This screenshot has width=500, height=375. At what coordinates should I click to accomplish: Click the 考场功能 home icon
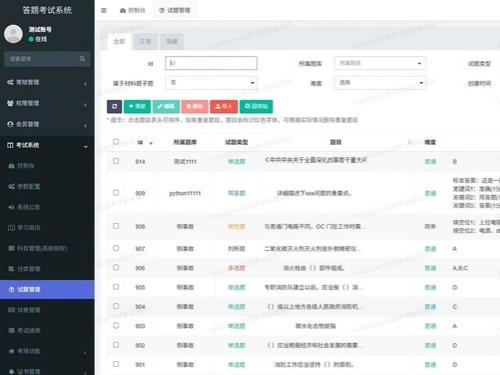[x=11, y=351]
